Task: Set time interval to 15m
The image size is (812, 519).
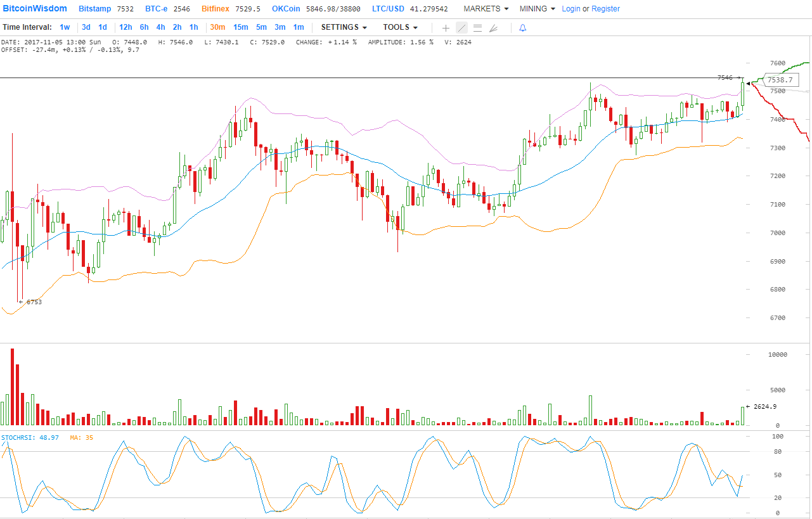Action: (240, 27)
